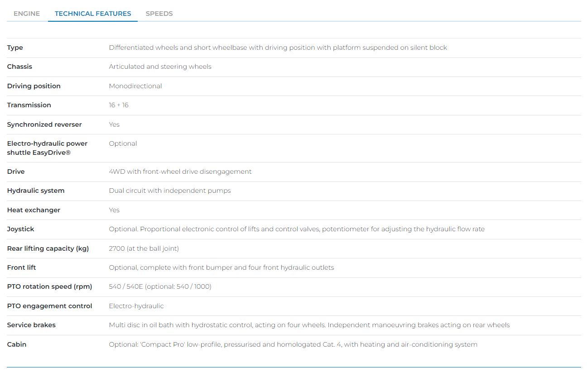
Task: Click the differentiated wheels type description
Action: (x=278, y=48)
